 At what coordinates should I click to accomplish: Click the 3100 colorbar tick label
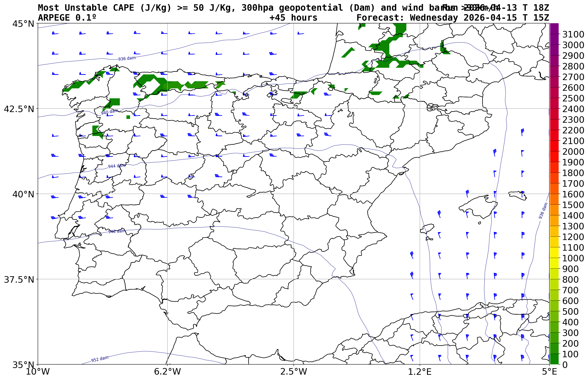tap(573, 34)
